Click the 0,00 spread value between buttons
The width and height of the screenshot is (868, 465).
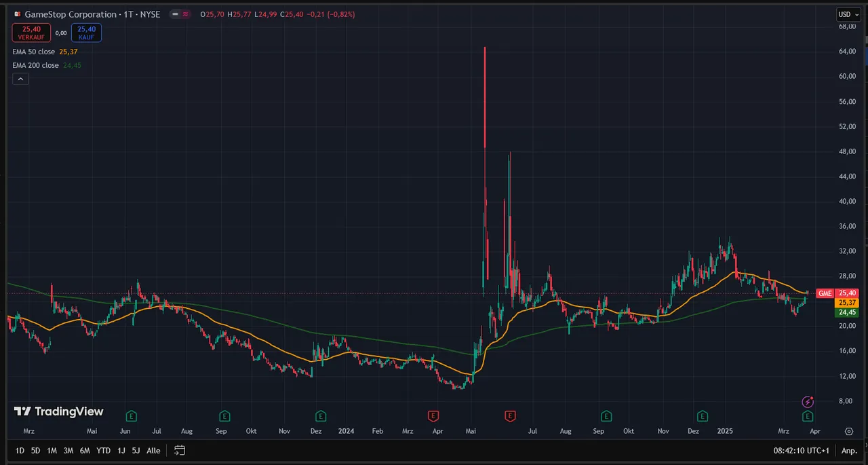pyautogui.click(x=60, y=33)
